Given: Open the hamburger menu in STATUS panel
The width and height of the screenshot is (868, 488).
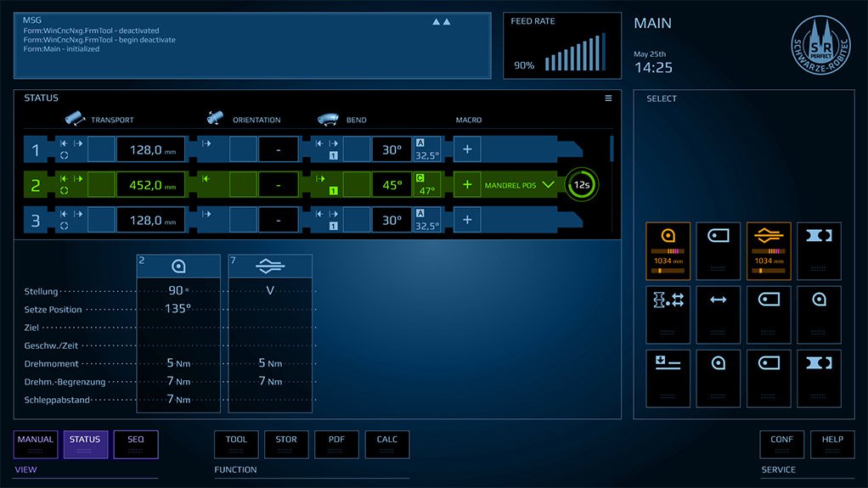Looking at the screenshot, I should point(608,98).
